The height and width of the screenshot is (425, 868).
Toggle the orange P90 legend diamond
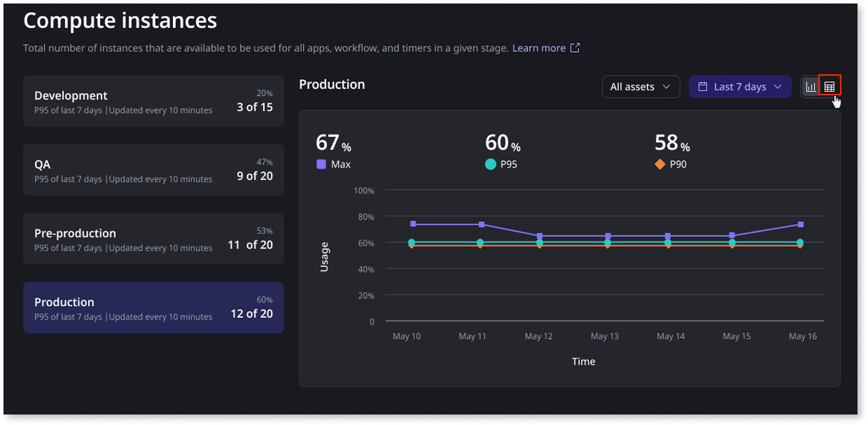pos(659,165)
